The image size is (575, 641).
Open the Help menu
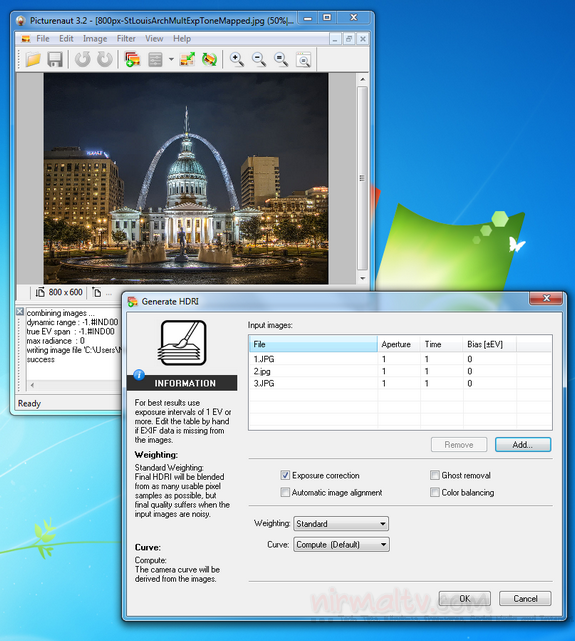click(182, 39)
